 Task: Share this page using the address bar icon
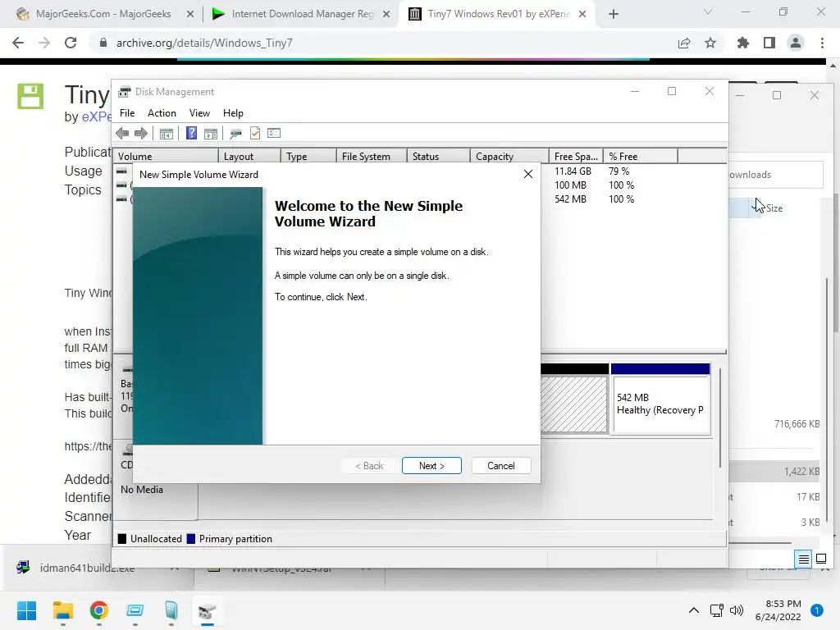click(x=684, y=43)
